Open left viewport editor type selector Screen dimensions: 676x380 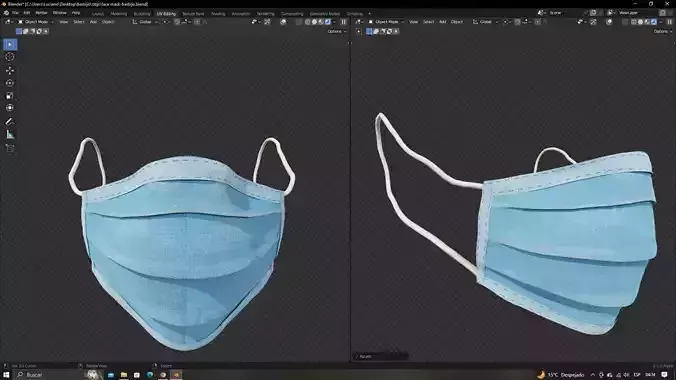(x=8, y=22)
